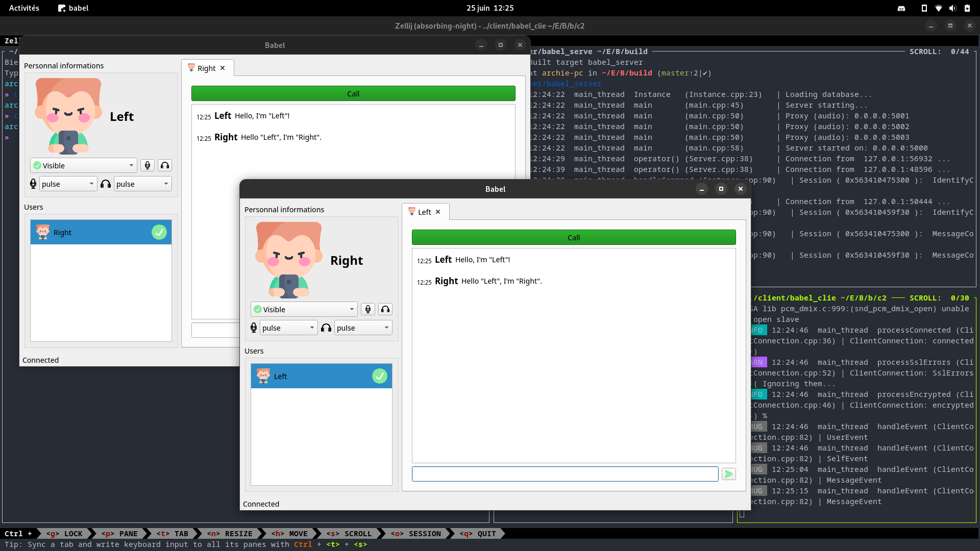Select the Left conversation tab
This screenshot has width=980, height=551.
424,212
